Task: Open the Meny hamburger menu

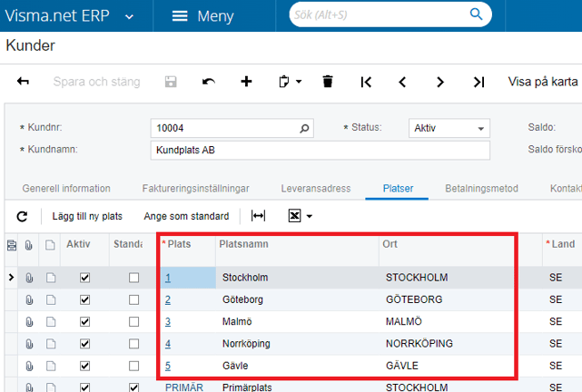Action: (202, 16)
